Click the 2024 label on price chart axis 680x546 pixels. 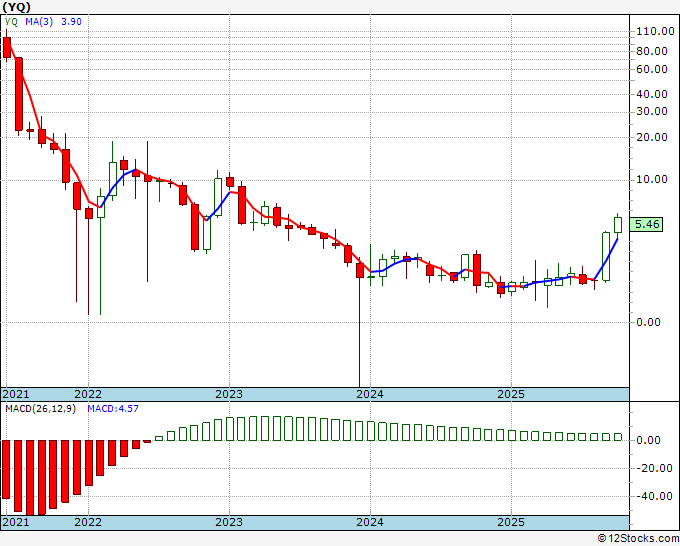pyautogui.click(x=370, y=394)
